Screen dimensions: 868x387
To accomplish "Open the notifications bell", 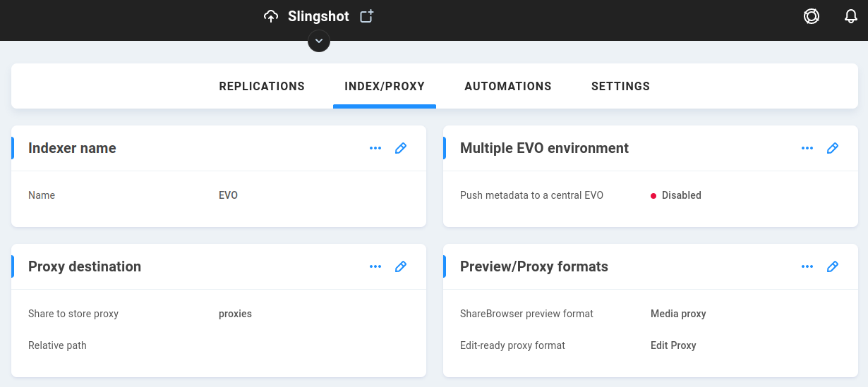I will [851, 16].
